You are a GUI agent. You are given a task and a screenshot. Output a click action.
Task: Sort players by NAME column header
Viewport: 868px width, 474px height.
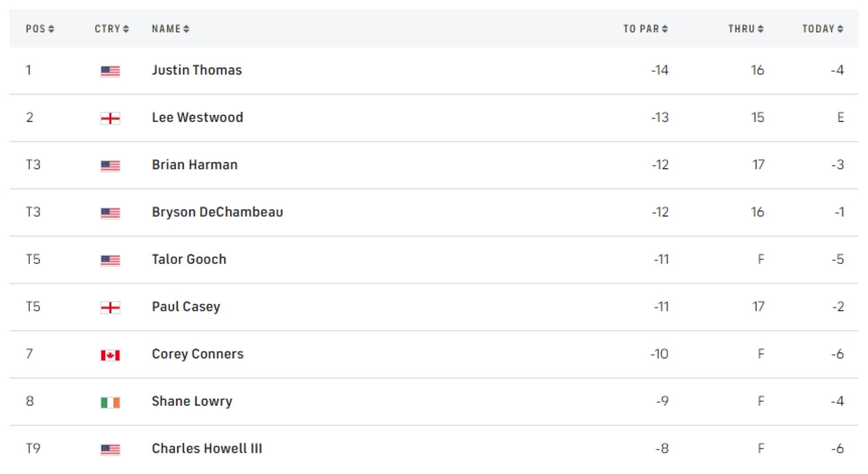[171, 29]
